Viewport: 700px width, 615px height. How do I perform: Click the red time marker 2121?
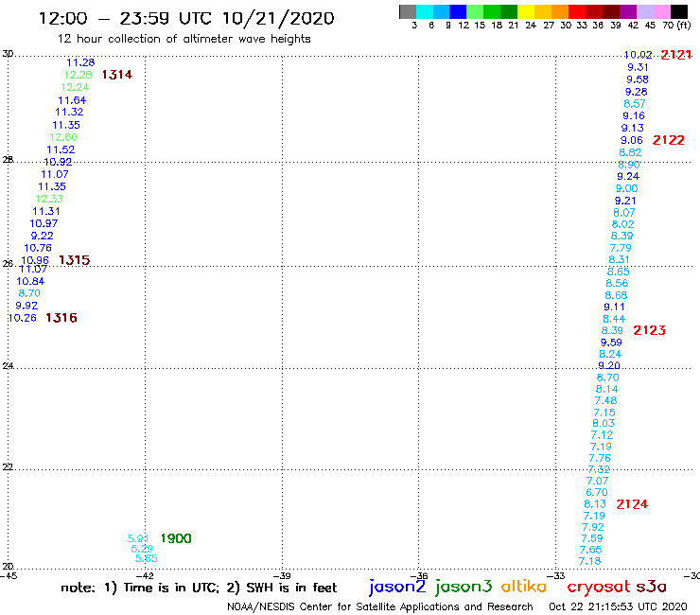(676, 55)
